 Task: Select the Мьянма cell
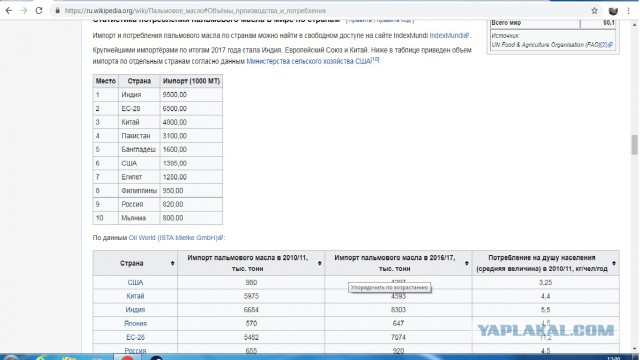point(139,218)
